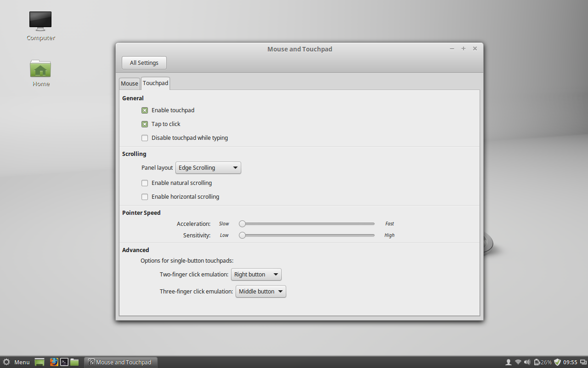Open the Wi-Fi network applet
The width and height of the screenshot is (588, 368).
(518, 362)
